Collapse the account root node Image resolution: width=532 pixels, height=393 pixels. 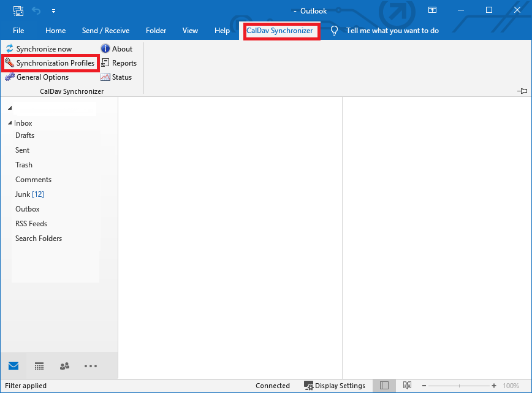click(x=10, y=108)
